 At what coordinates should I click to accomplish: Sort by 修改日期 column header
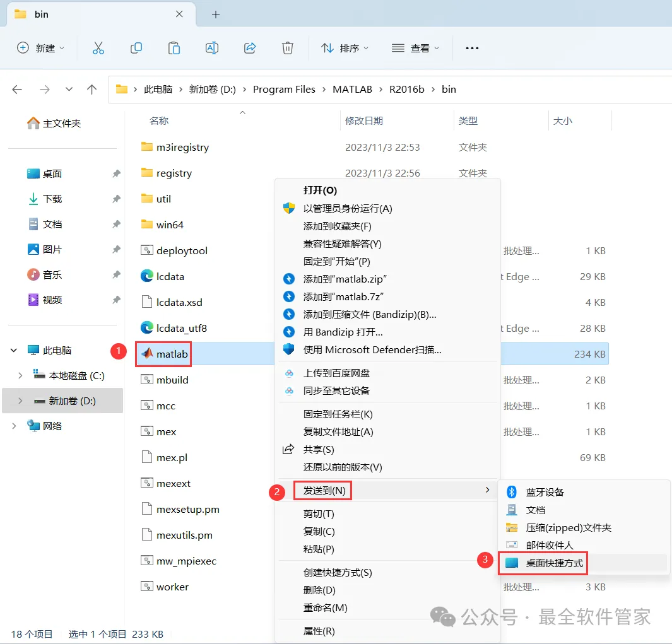364,121
